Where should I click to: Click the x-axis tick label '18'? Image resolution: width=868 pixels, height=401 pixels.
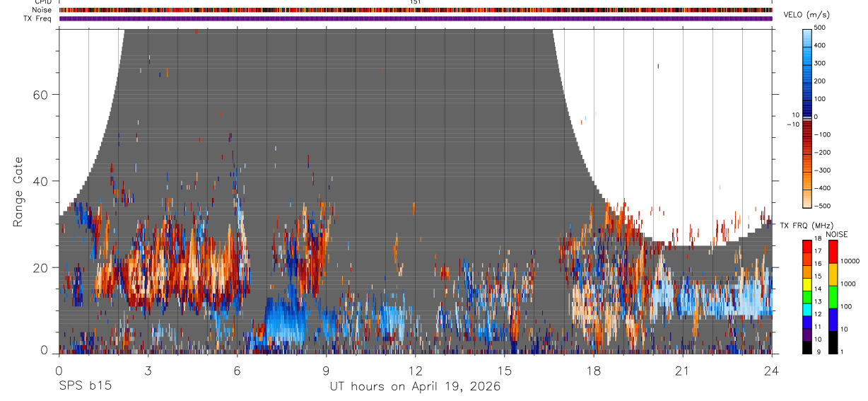click(x=594, y=370)
